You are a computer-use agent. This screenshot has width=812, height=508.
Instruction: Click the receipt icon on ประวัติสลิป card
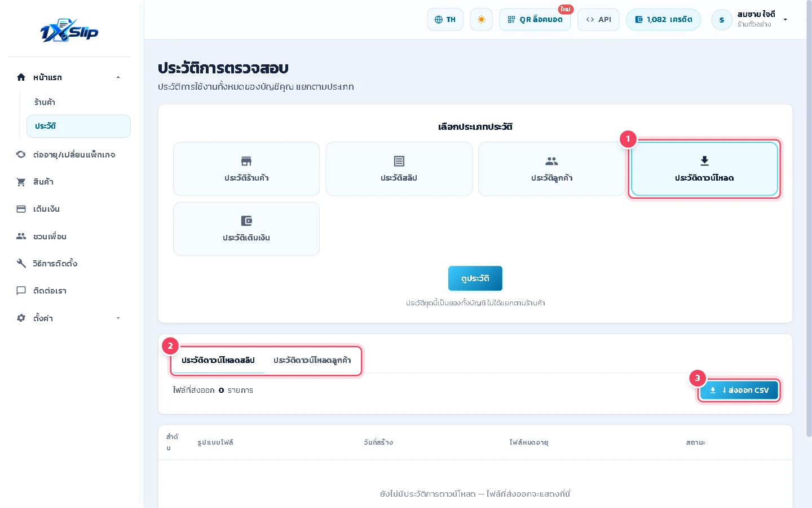399,161
